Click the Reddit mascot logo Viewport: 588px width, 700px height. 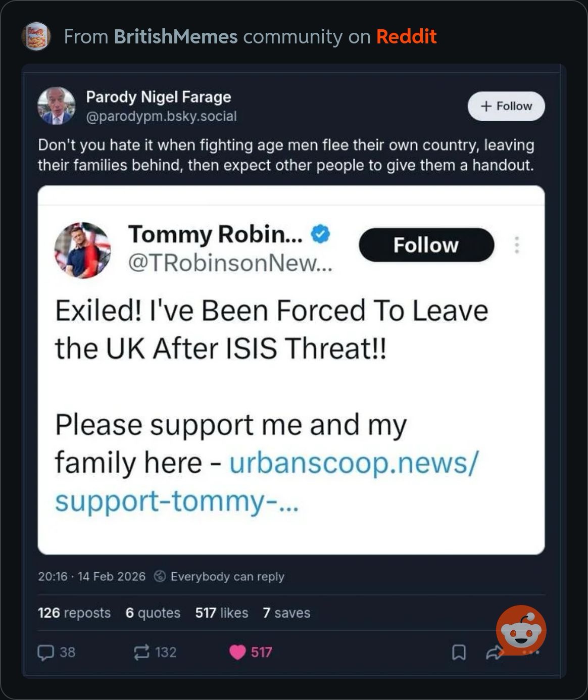coord(521,629)
